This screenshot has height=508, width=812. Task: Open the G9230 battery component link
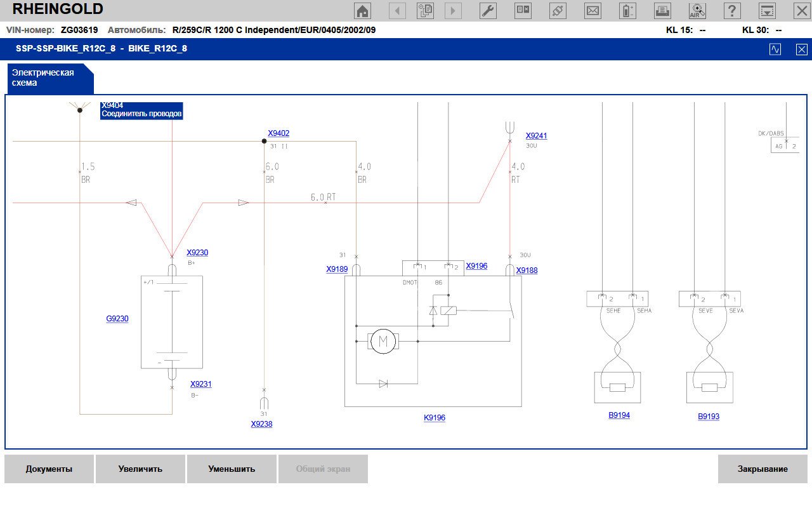[117, 319]
